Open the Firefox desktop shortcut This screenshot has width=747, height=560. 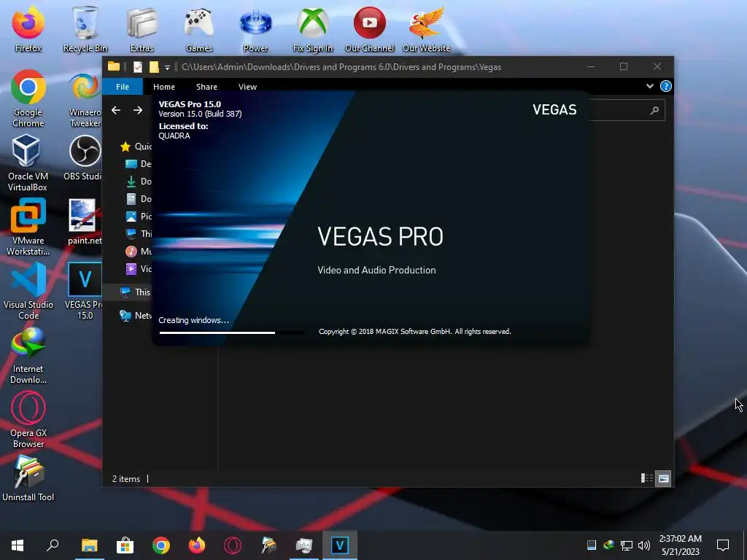pyautogui.click(x=28, y=29)
